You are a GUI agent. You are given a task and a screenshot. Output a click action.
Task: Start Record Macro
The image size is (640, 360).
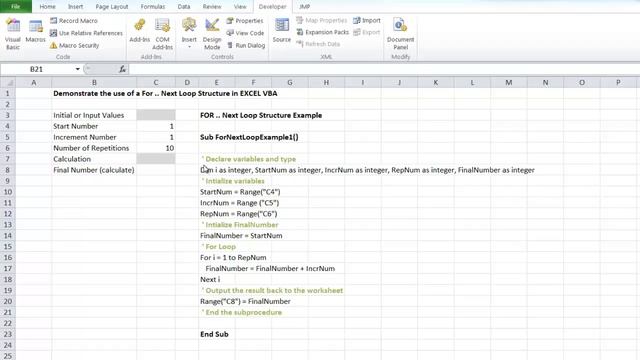74,20
